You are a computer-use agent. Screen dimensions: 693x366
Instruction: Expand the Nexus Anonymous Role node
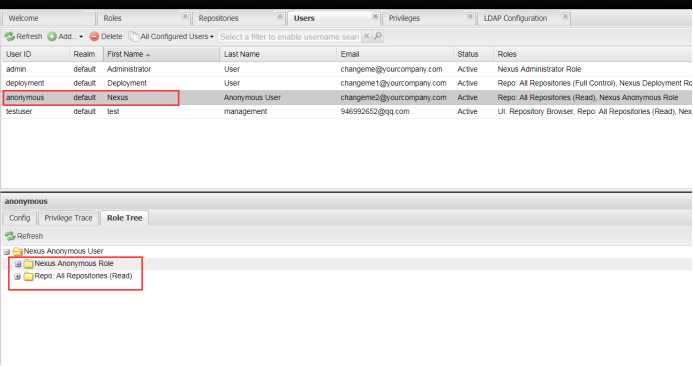(18, 264)
